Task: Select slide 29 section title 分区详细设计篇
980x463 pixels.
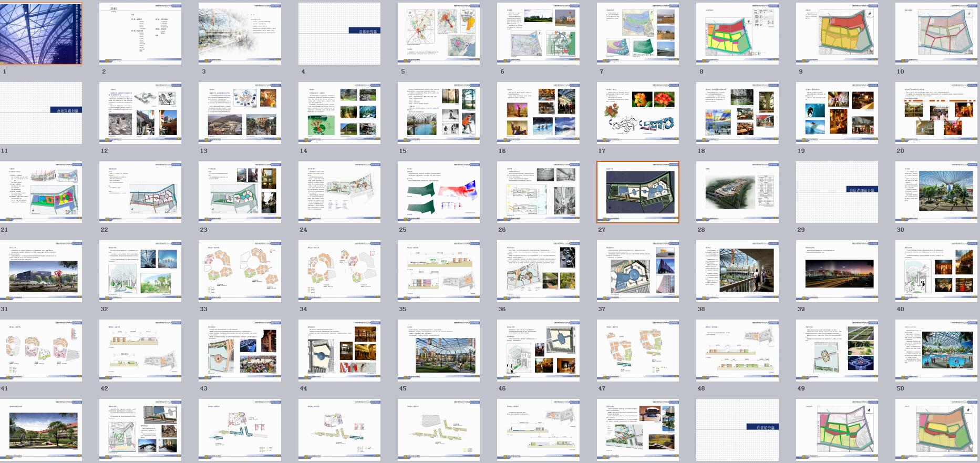Action: coord(837,192)
